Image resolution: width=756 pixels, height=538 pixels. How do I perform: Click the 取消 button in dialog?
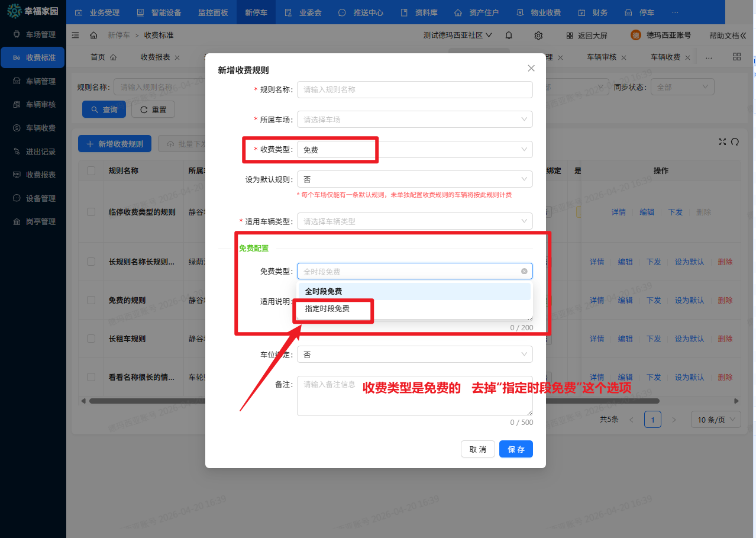pyautogui.click(x=477, y=449)
